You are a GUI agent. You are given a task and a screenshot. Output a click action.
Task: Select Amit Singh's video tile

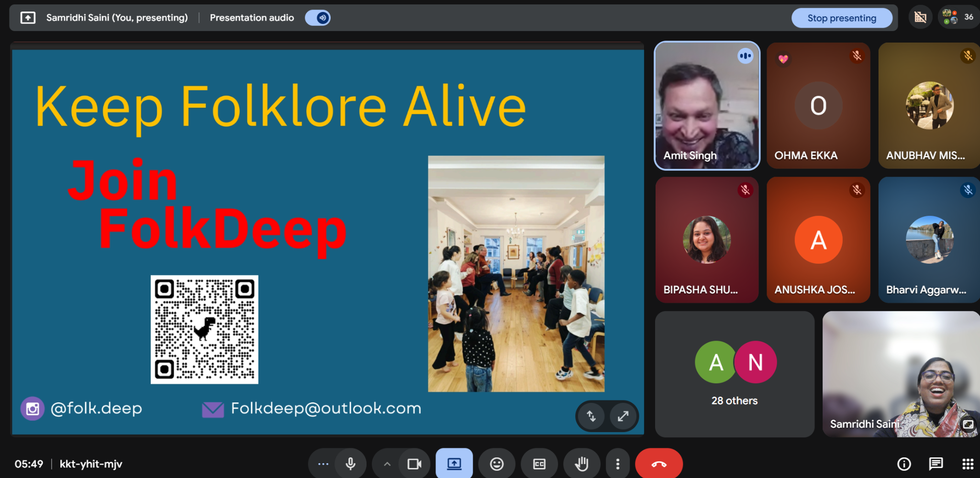pos(707,105)
